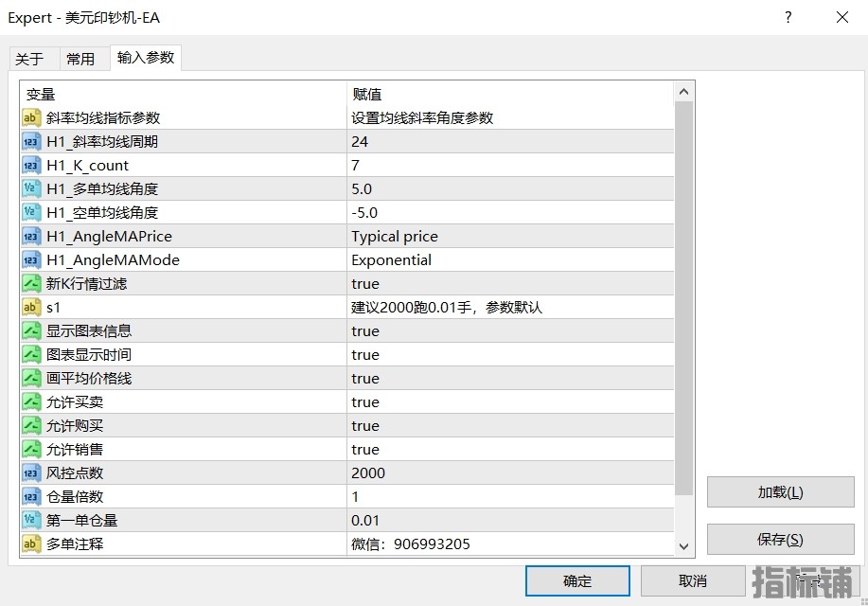Viewport: 868px width, 606px height.
Task: Toggle the true value of 允许购买
Action: 510,426
